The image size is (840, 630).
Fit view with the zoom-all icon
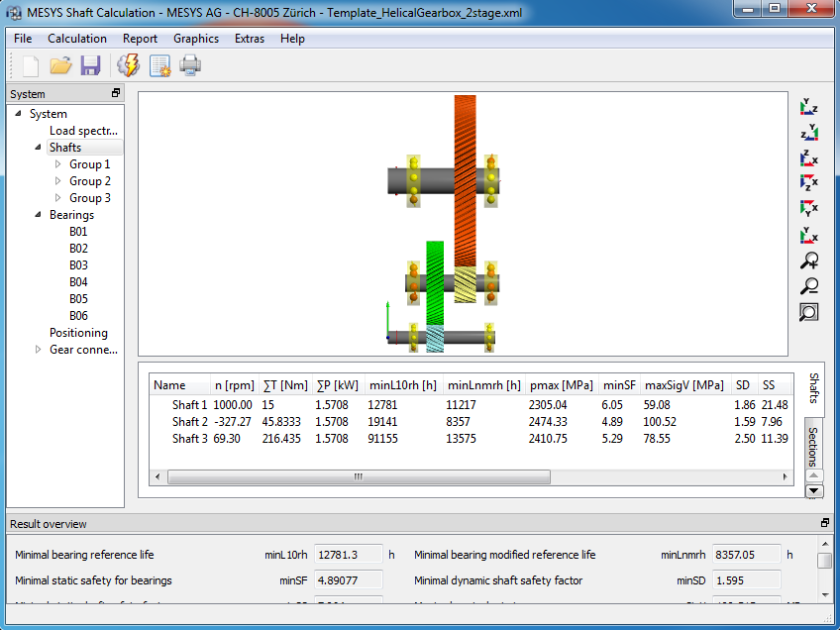809,312
